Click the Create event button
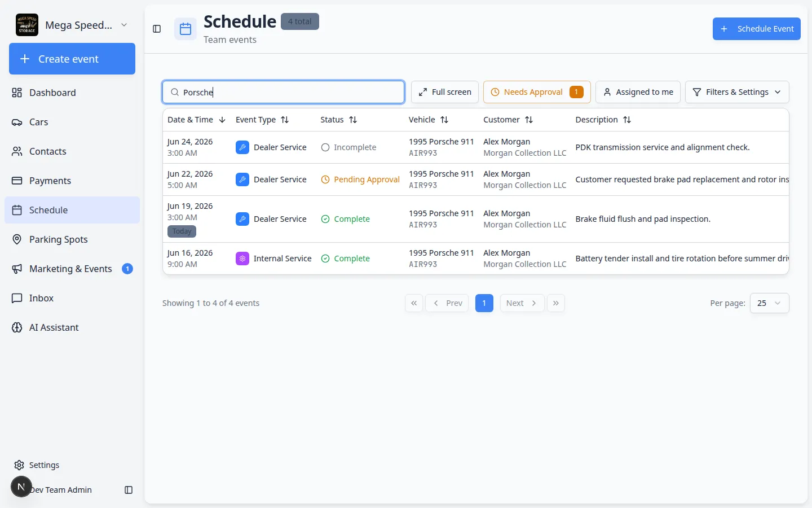 click(x=72, y=59)
